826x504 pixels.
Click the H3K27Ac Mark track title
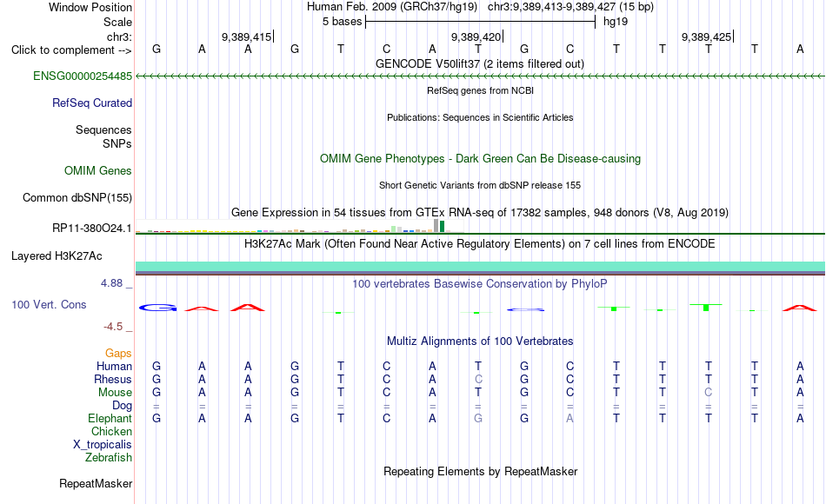point(480,244)
